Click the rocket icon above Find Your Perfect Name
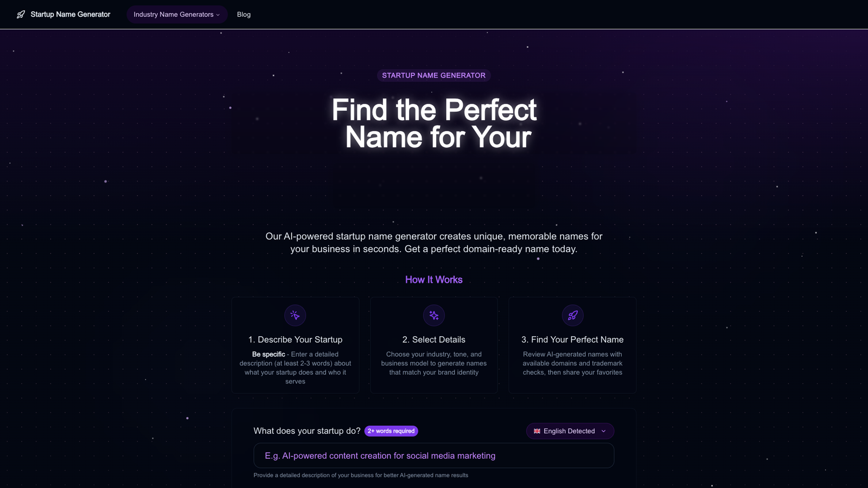 point(572,315)
